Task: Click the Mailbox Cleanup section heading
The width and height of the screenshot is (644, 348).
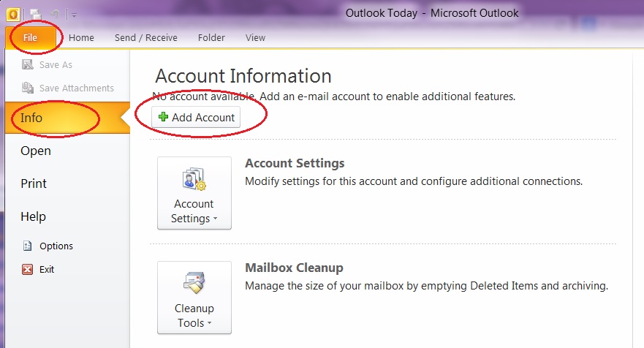Action: pos(294,268)
